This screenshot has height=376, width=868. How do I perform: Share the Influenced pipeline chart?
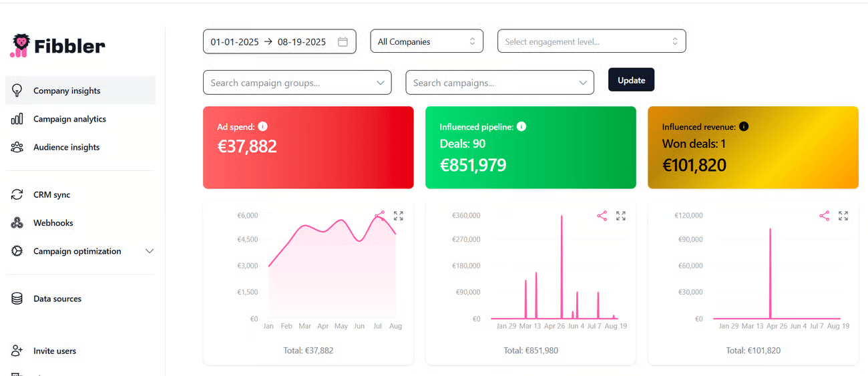(x=602, y=216)
